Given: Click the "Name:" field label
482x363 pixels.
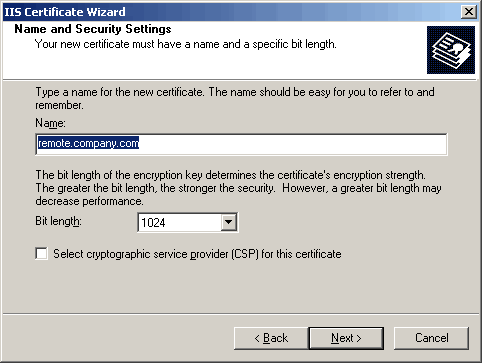Looking at the screenshot, I should (x=50, y=123).
